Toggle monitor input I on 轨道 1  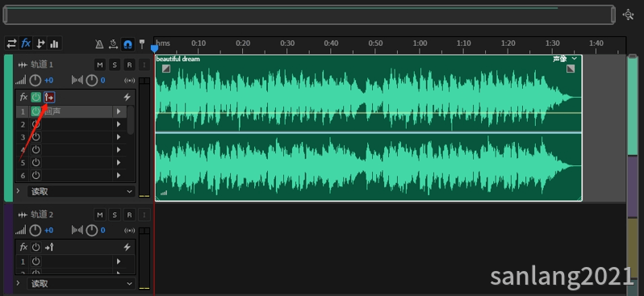point(144,65)
